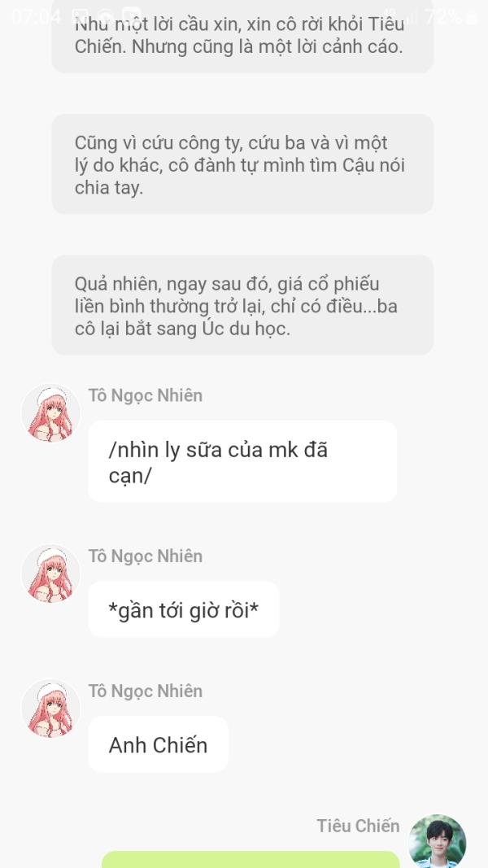Image resolution: width=488 pixels, height=868 pixels.
Task: Click the "Tiêu Chiến" sender name
Action: [358, 826]
